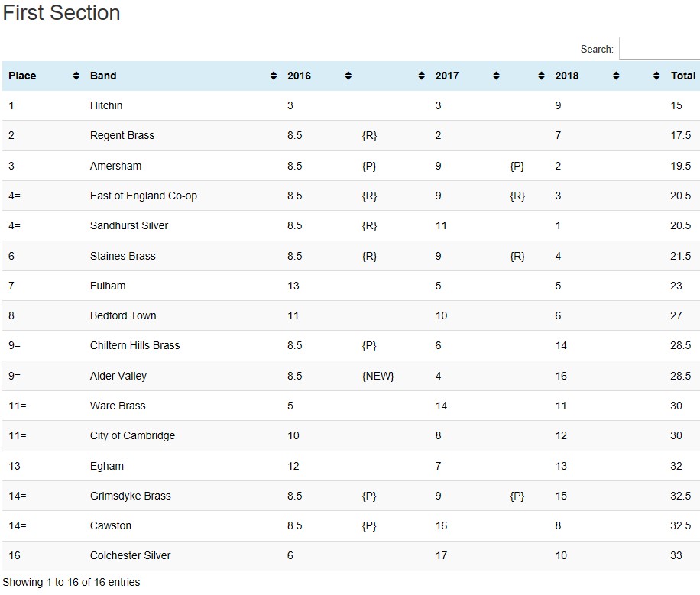This screenshot has width=700, height=595.
Task: Click the sort arrows beside the 2018 header
Action: click(x=616, y=76)
